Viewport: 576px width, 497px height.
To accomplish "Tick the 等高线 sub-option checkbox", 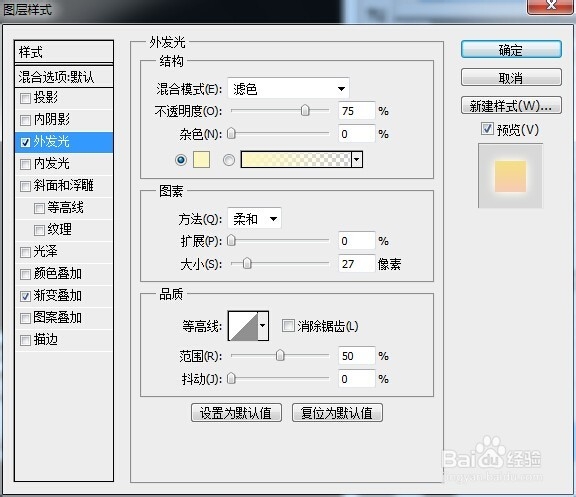I will coord(39,209).
